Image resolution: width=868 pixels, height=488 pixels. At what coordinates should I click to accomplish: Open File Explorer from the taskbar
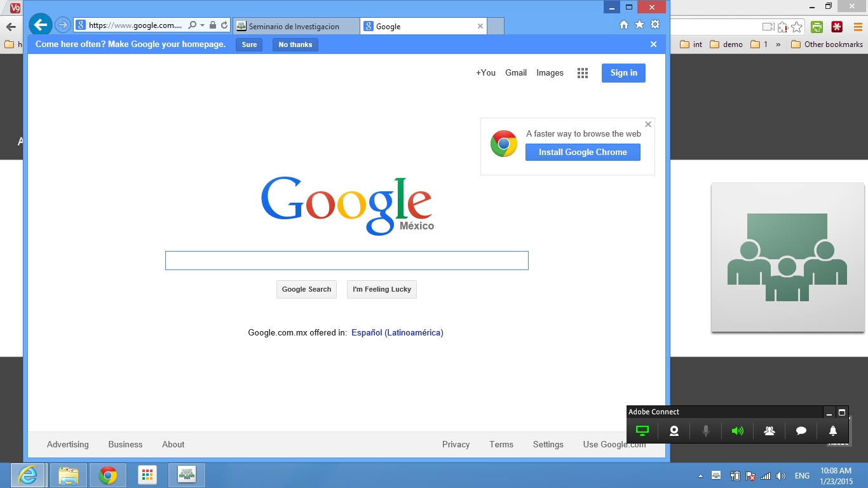pyautogui.click(x=69, y=475)
